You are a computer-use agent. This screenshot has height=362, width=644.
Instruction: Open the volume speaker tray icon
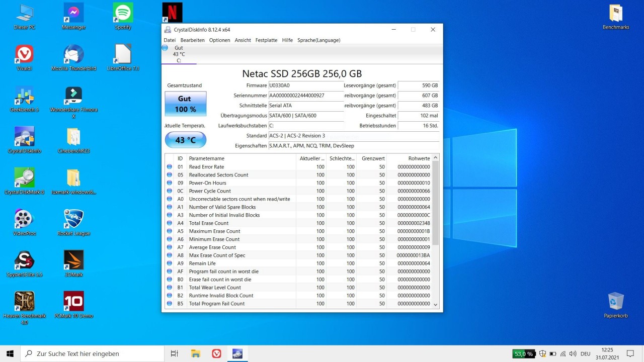tap(573, 354)
